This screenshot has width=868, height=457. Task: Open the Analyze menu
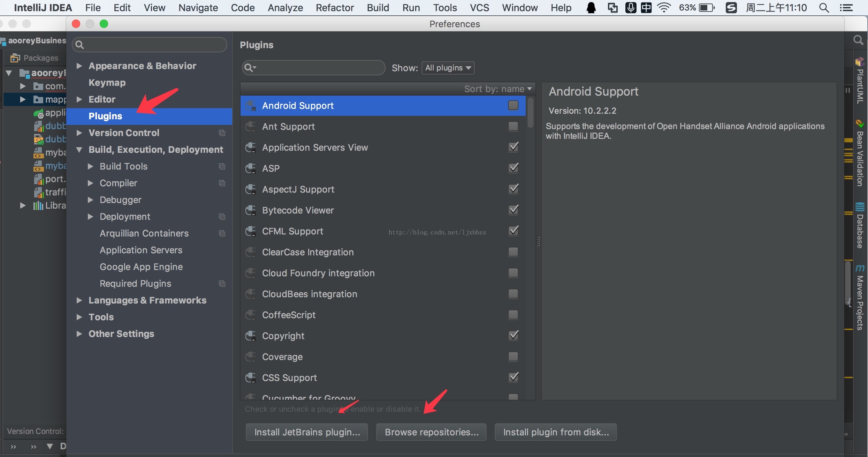click(285, 8)
